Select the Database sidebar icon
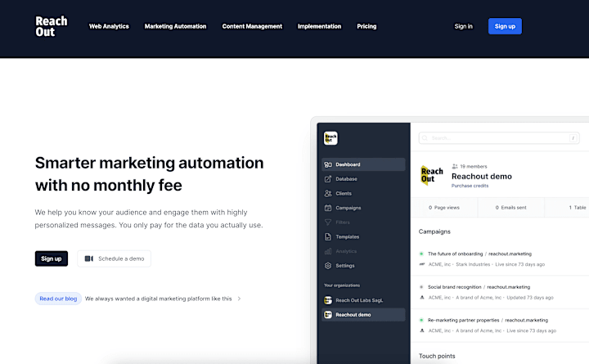 pyautogui.click(x=328, y=179)
